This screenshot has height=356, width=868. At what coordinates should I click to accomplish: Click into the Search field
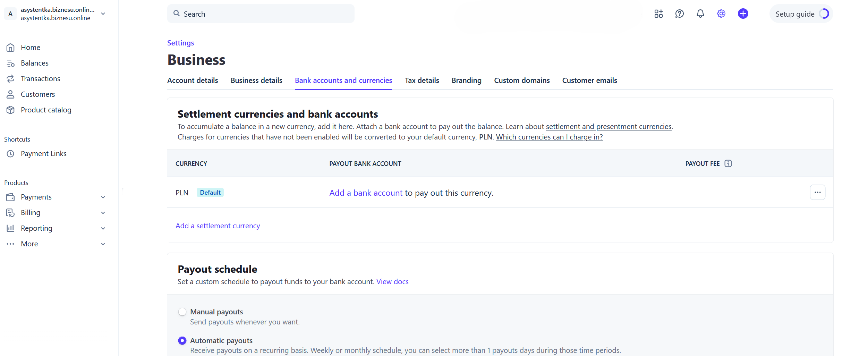[261, 14]
